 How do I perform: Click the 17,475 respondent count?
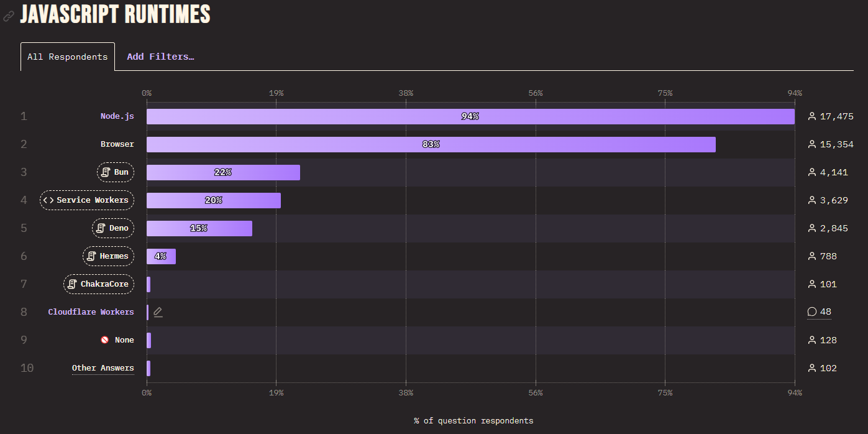pos(837,116)
